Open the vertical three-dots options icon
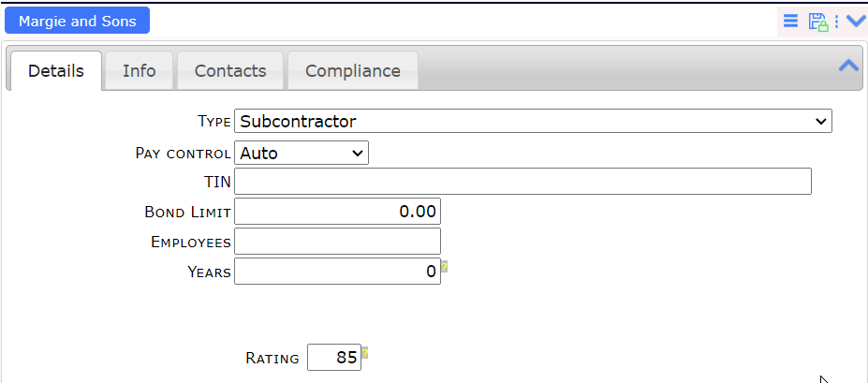This screenshot has height=383, width=868. pos(836,21)
